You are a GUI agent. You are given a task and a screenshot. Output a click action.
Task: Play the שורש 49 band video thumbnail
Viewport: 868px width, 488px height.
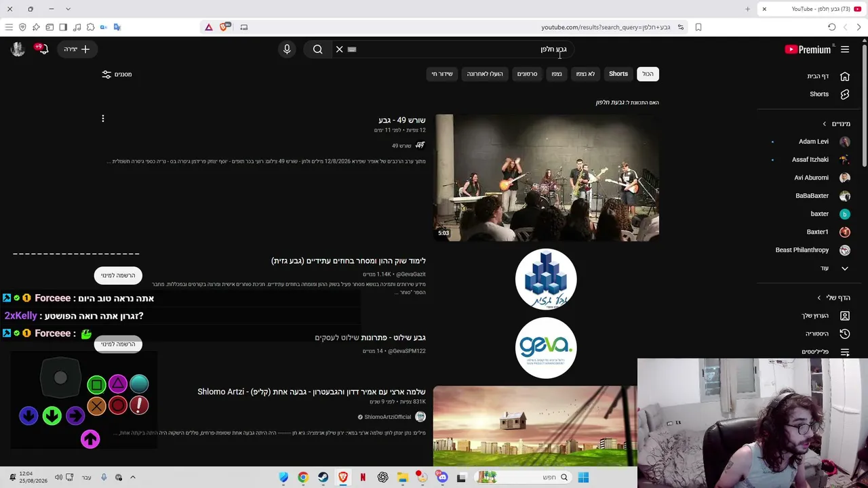pos(547,178)
